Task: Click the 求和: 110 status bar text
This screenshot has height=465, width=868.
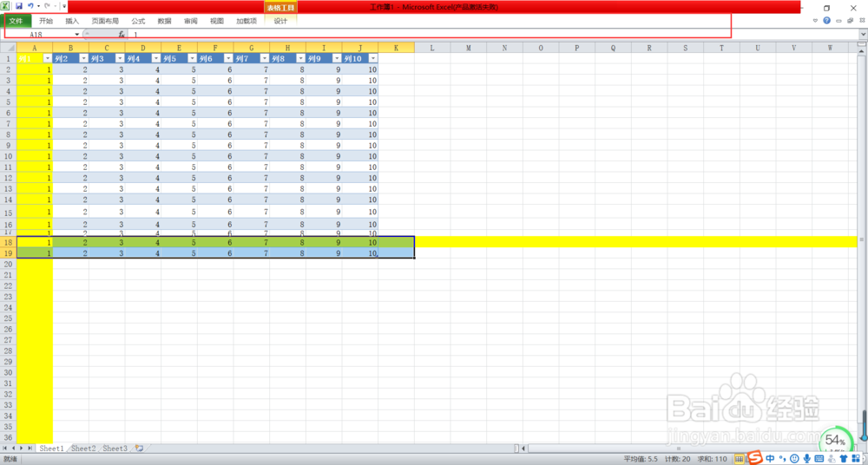Action: pyautogui.click(x=712, y=459)
